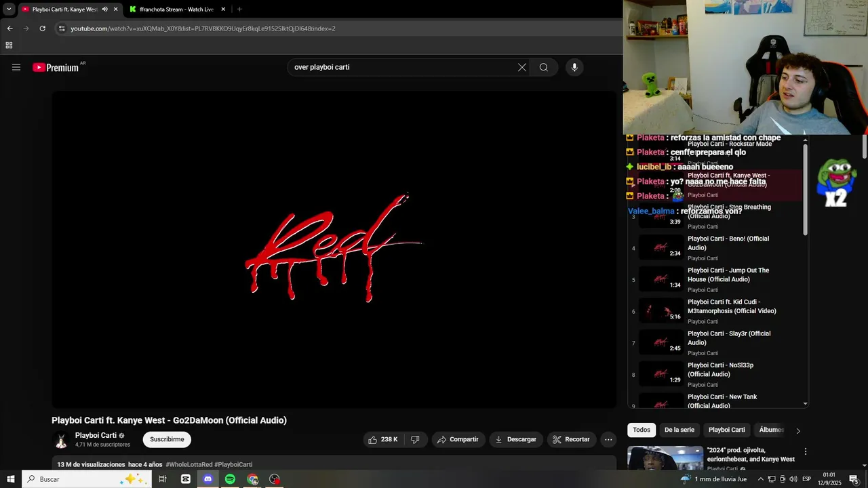Open the YouTube hamburger guide menu
The width and height of the screenshot is (868, 488).
point(16,67)
